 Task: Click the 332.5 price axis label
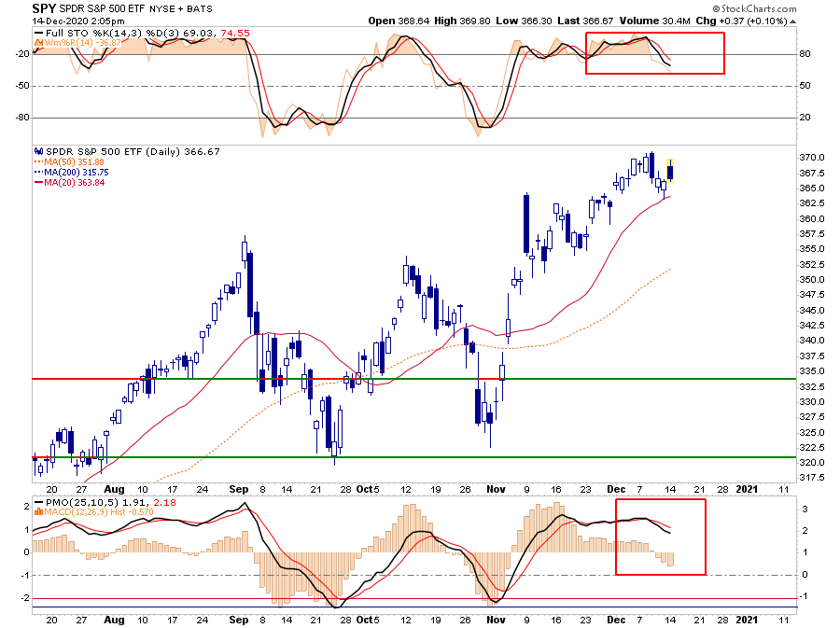tap(812, 386)
